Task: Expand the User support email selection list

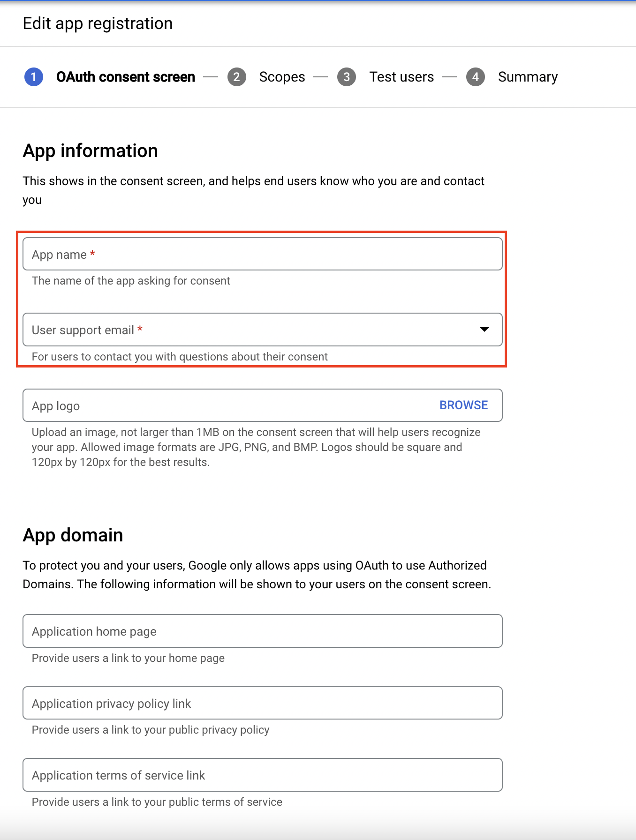Action: pyautogui.click(x=485, y=330)
